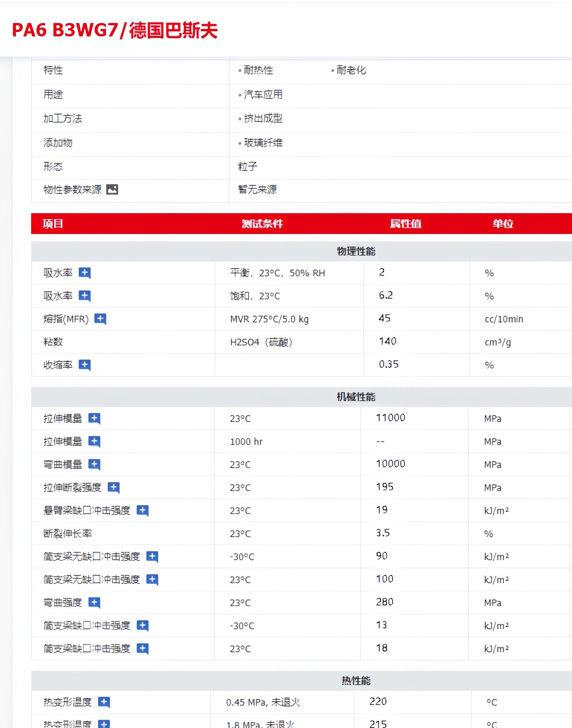Click the 项目 column header
This screenshot has height=728, width=572.
click(x=53, y=224)
